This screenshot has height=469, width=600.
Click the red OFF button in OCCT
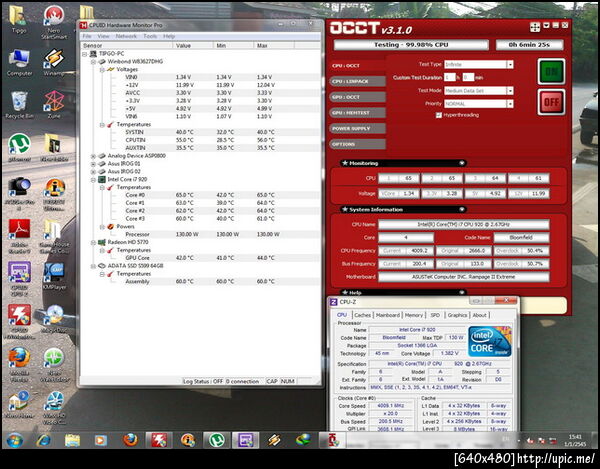pyautogui.click(x=551, y=102)
